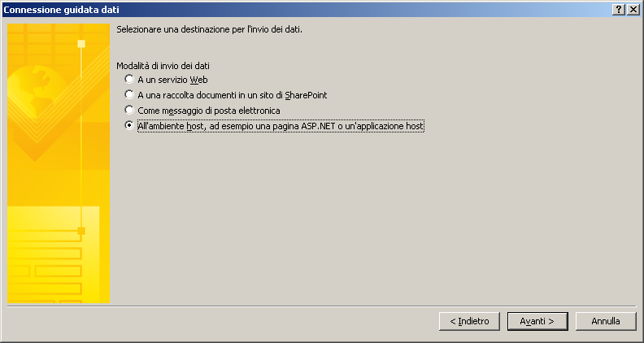This screenshot has height=343, width=644.
Task: Click the "Come messaggio di posta elettronica" label
Action: click(209, 111)
